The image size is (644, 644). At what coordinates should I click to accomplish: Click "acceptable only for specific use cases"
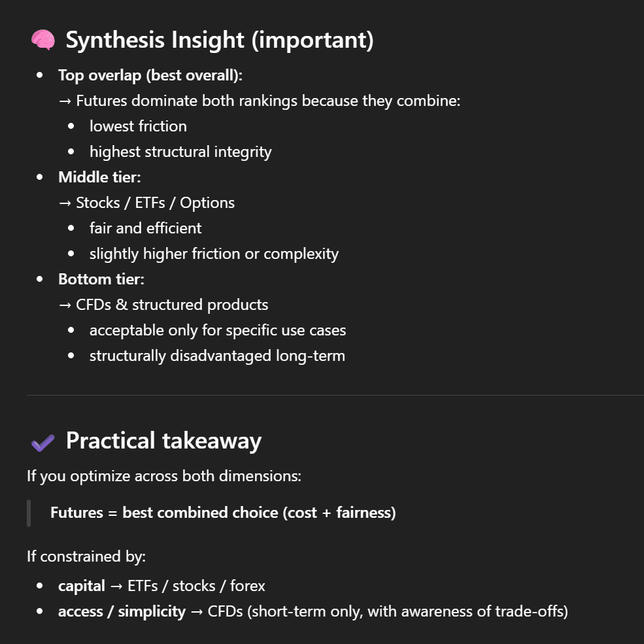point(218,330)
